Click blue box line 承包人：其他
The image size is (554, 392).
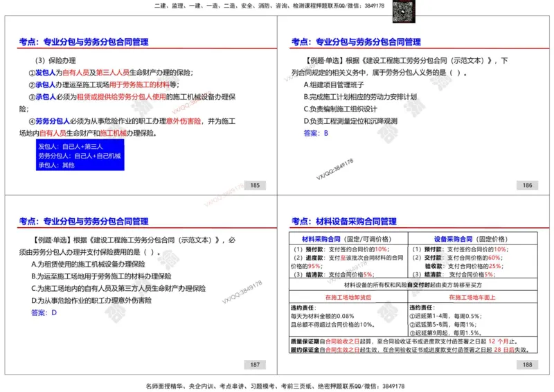pyautogui.click(x=56, y=165)
